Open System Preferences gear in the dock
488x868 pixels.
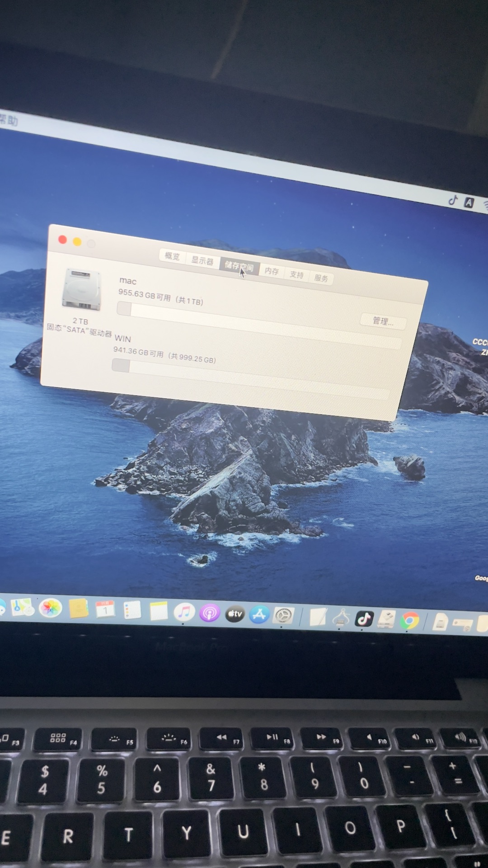[284, 616]
